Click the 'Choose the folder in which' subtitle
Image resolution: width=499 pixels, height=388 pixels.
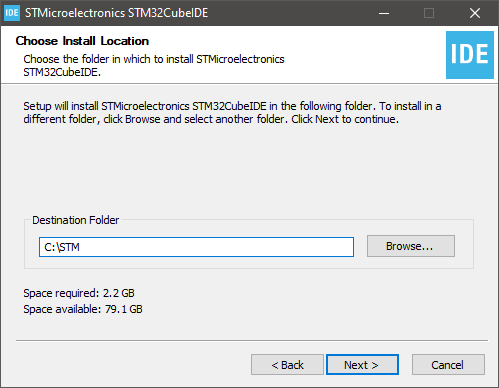pos(154,65)
